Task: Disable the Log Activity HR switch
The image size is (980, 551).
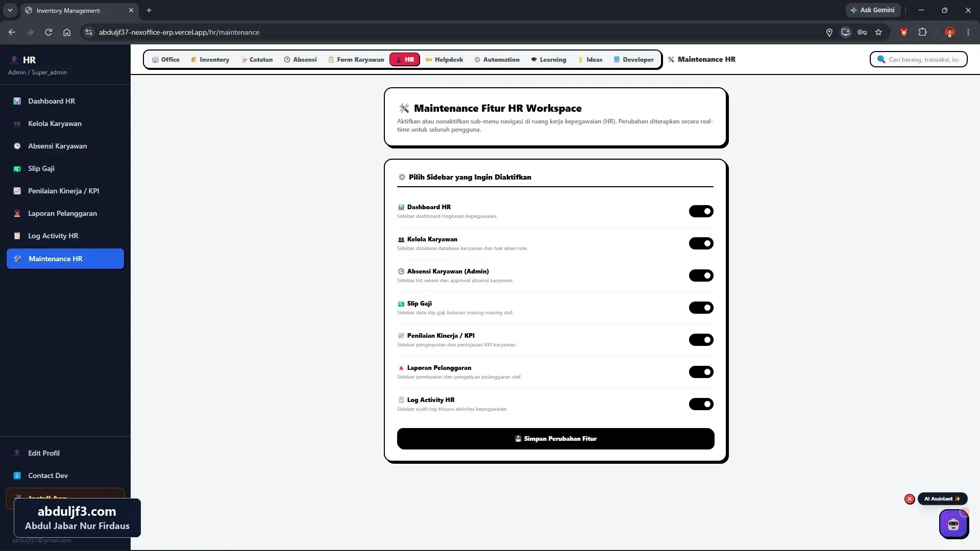Action: tap(701, 404)
